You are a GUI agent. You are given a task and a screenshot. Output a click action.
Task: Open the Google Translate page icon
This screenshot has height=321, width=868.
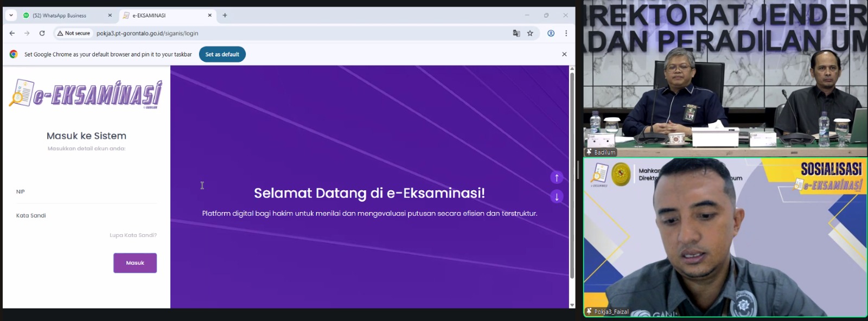[516, 33]
